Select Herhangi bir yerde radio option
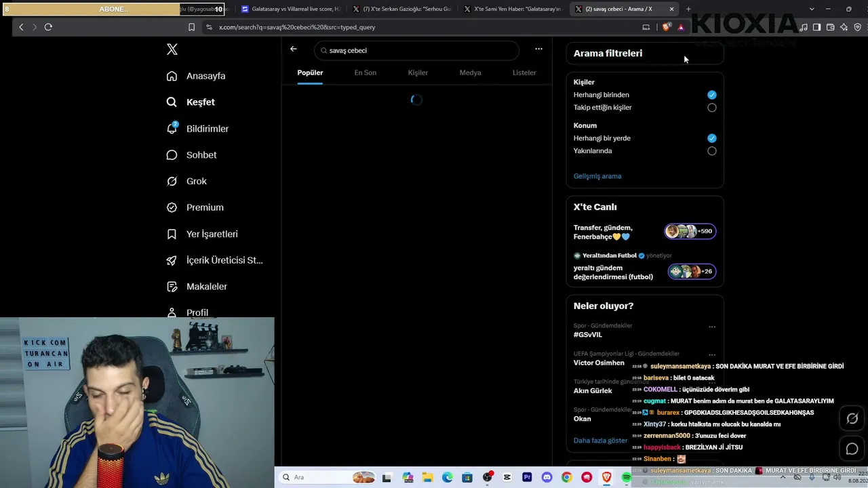The height and width of the screenshot is (488, 868). 712,138
